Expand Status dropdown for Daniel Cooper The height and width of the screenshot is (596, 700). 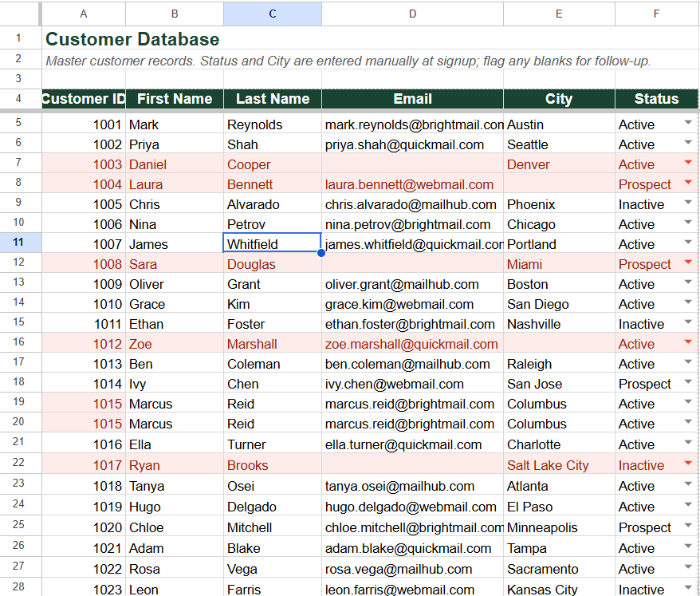[688, 163]
